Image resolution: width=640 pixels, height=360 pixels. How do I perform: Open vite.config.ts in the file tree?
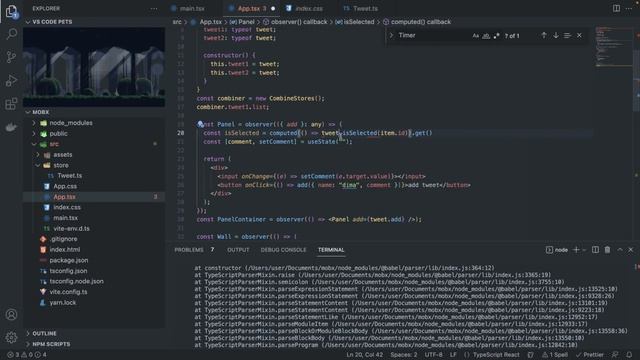click(68, 292)
